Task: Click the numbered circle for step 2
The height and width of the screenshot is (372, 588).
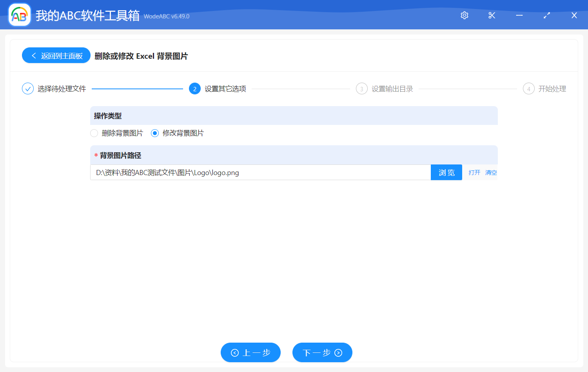Action: pos(195,88)
